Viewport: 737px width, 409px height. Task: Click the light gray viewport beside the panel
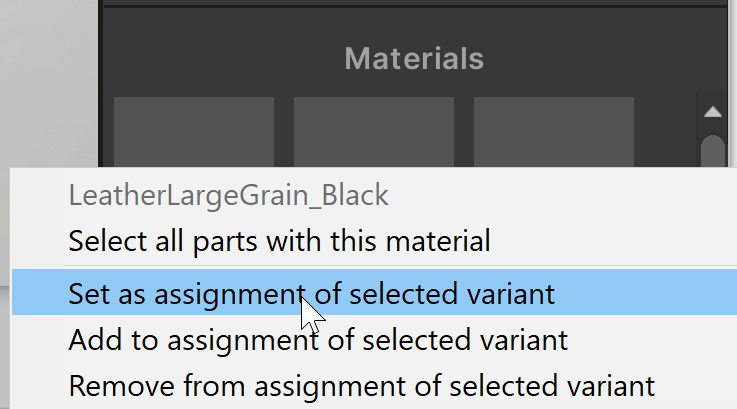pos(48,80)
